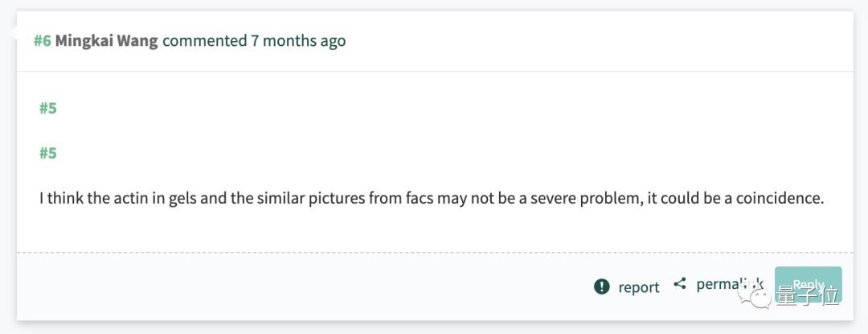Follow the first #5 reference link
Image resolution: width=868 pixels, height=334 pixels.
click(x=47, y=109)
